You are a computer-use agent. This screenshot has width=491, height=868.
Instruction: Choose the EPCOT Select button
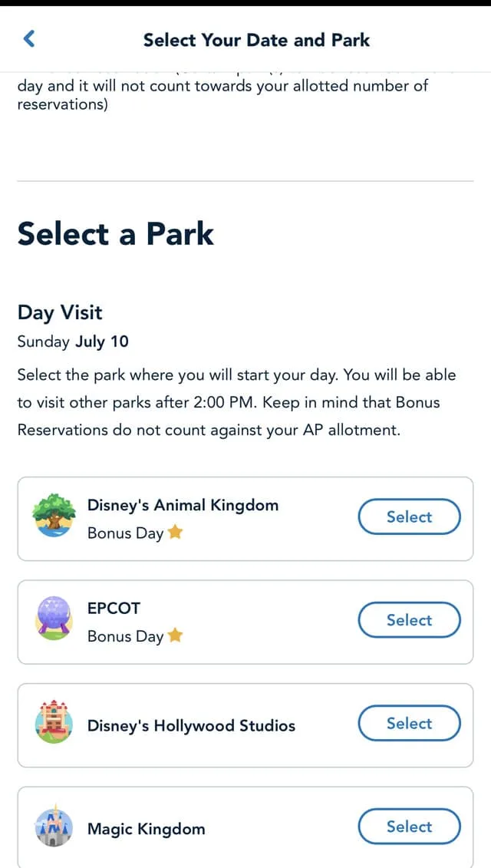(409, 620)
